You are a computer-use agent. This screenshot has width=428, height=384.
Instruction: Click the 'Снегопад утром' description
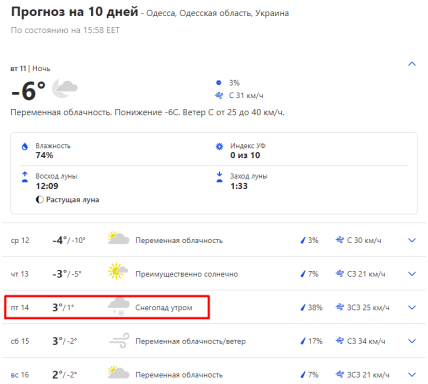click(x=164, y=307)
